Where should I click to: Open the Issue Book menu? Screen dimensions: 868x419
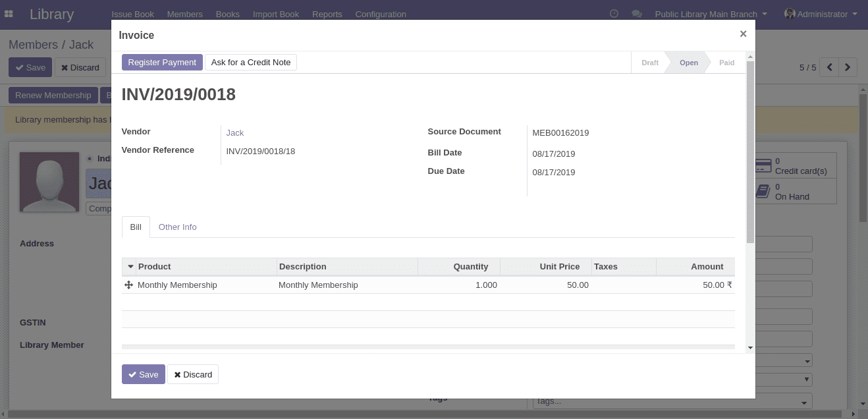click(x=132, y=14)
